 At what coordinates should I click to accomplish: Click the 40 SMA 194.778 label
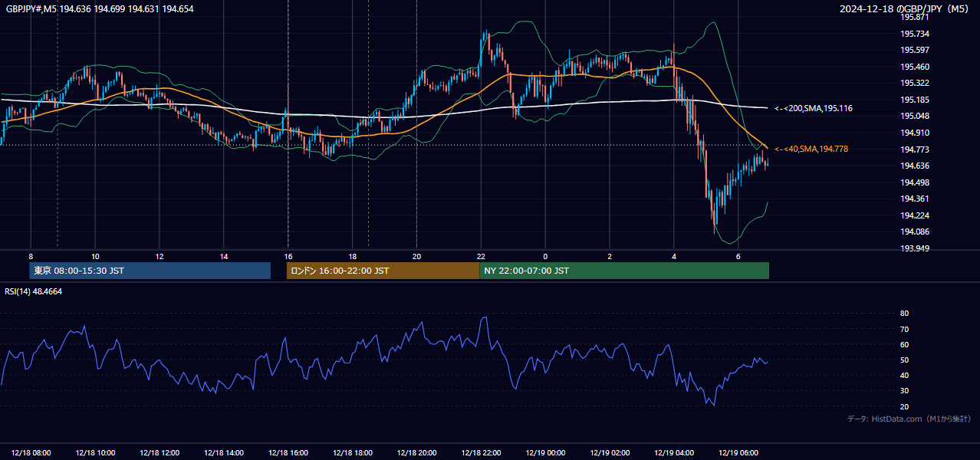[811, 149]
